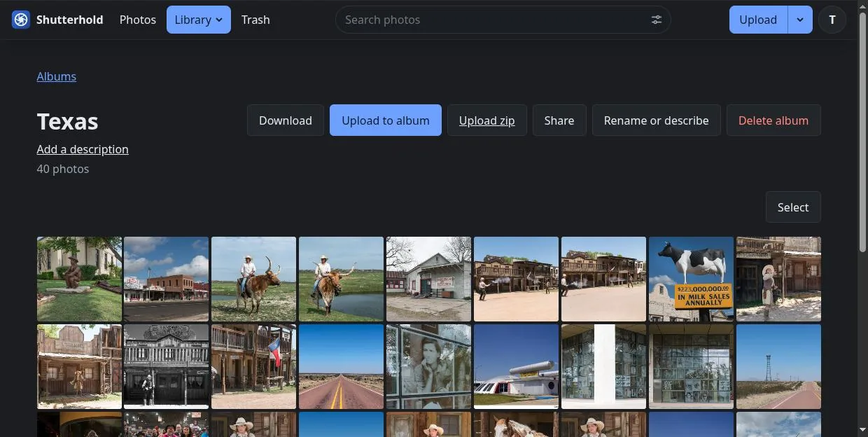
Task: Enable photo selection with Select button
Action: click(793, 207)
